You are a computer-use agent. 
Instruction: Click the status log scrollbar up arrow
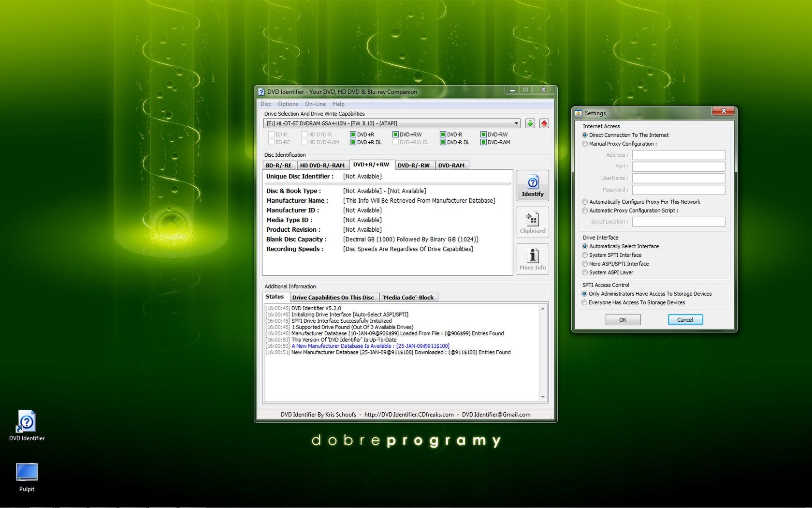(x=543, y=309)
